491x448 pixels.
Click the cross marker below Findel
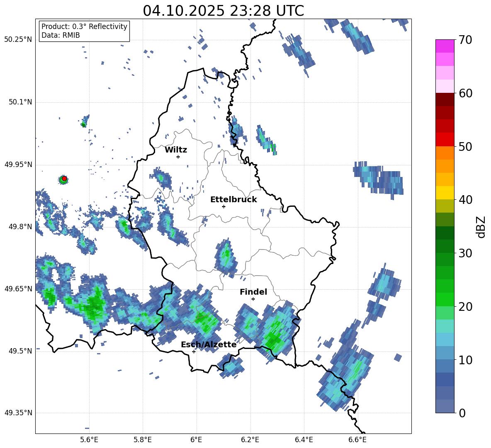tap(253, 299)
